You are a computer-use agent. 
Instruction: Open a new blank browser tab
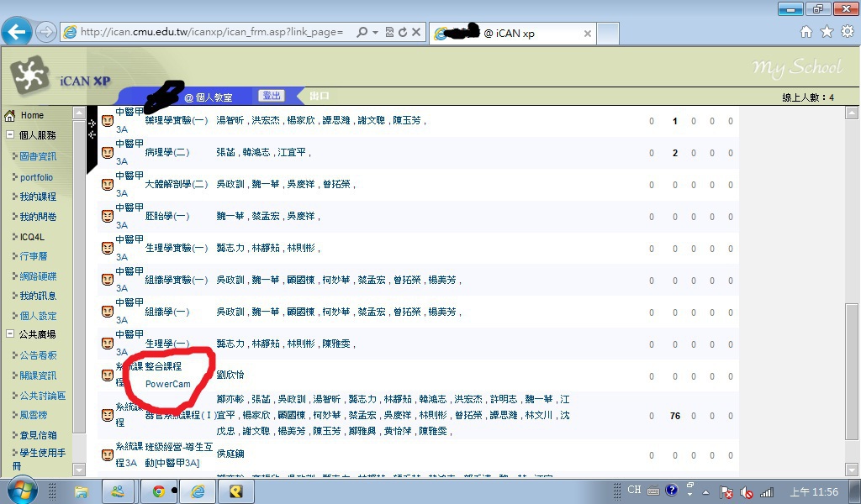coord(608,34)
